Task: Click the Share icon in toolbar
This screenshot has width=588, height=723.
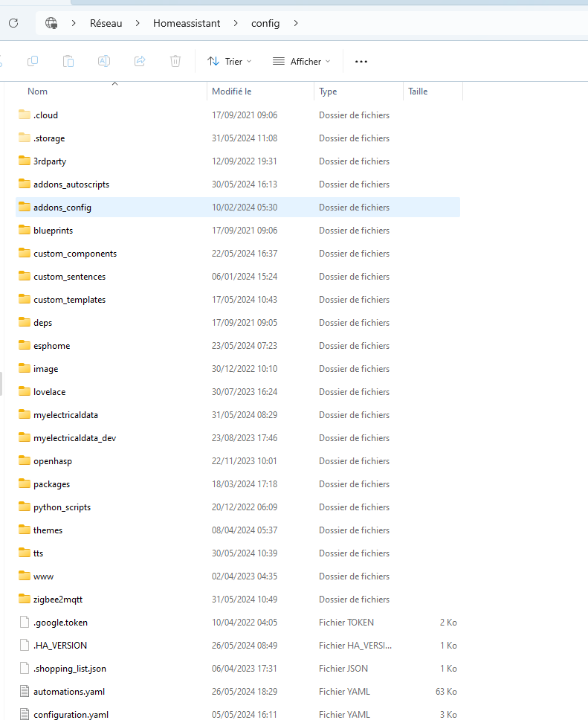Action: pos(140,61)
